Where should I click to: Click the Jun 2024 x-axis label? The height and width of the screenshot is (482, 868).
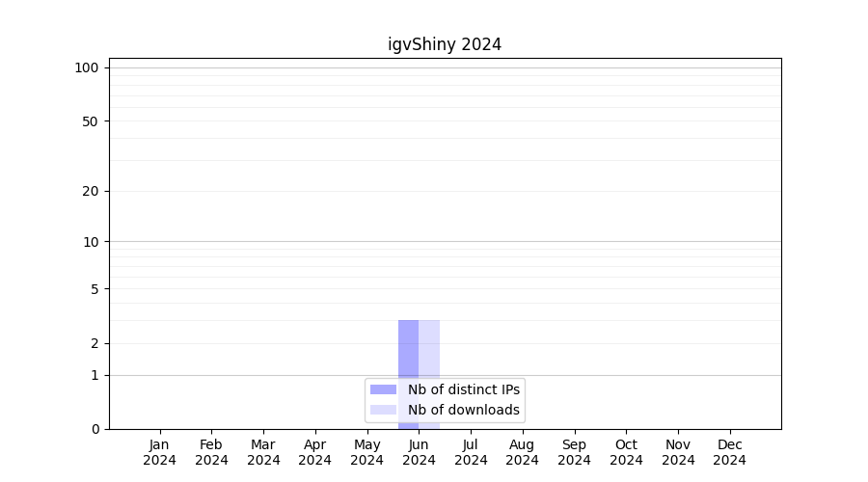pos(419,452)
